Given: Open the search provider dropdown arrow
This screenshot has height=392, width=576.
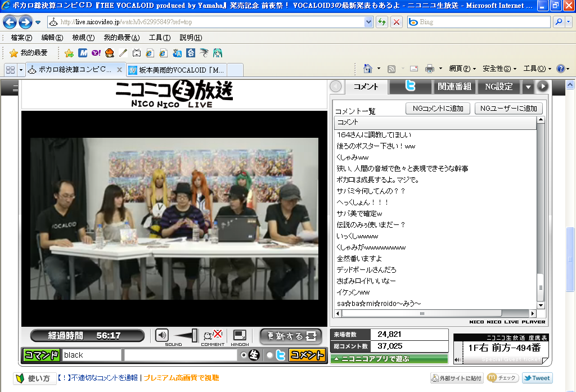Looking at the screenshot, I should pyautogui.click(x=568, y=22).
